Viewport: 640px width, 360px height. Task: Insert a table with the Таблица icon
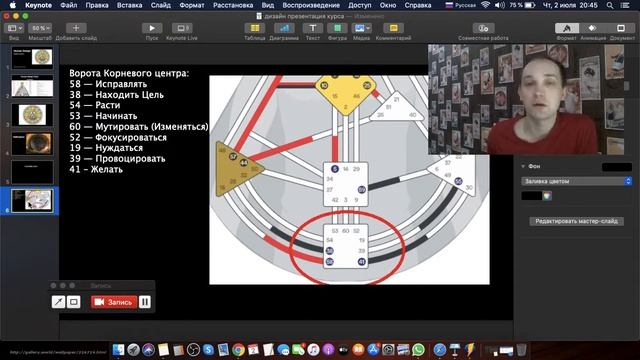pos(255,28)
